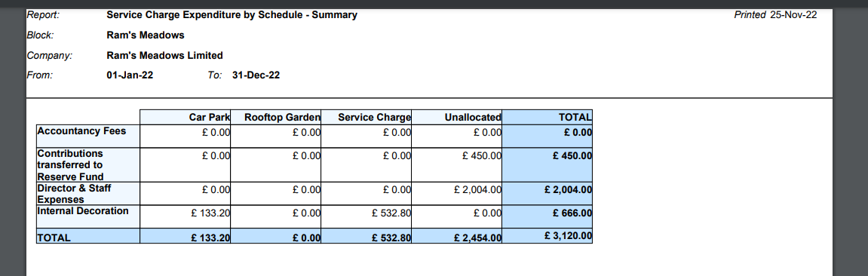Click the Car Park column header
The width and height of the screenshot is (868, 276).
(x=185, y=117)
